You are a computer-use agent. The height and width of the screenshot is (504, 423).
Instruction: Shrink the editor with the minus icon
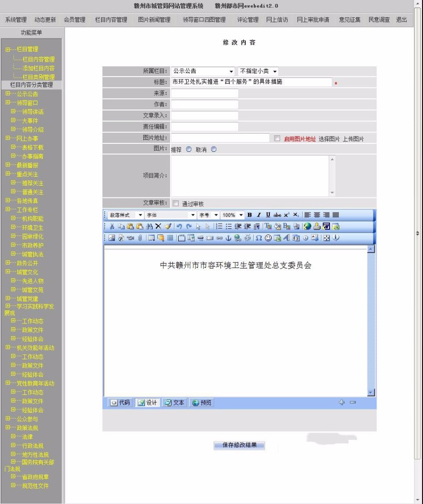(x=353, y=402)
